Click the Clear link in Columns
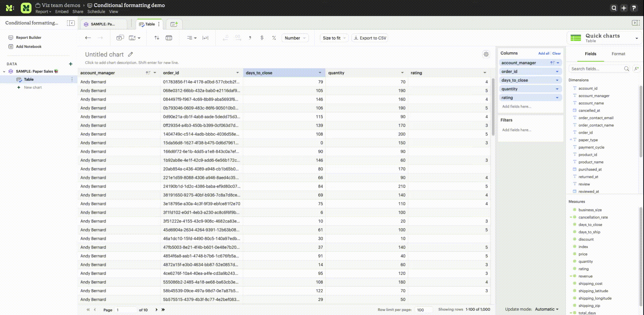The height and width of the screenshot is (315, 644). click(x=556, y=53)
